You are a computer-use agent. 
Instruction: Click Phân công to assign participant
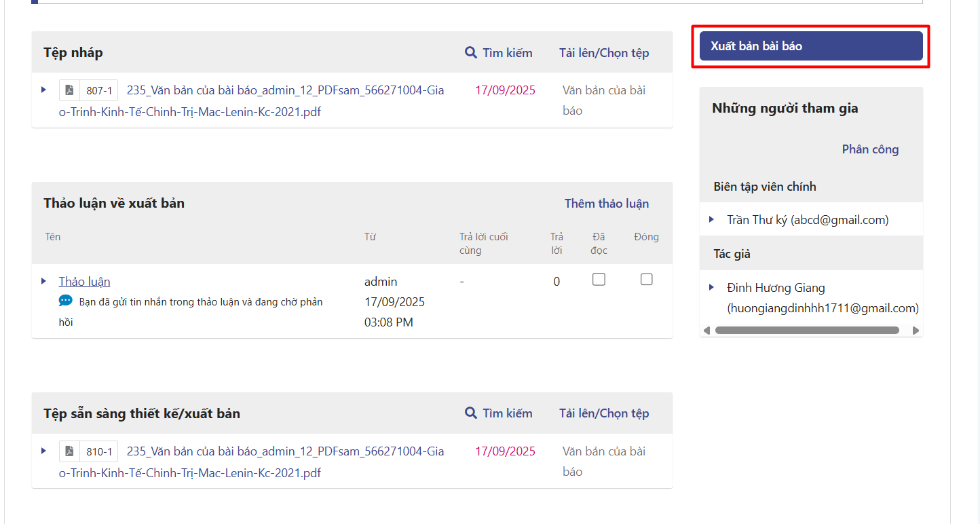coord(870,149)
